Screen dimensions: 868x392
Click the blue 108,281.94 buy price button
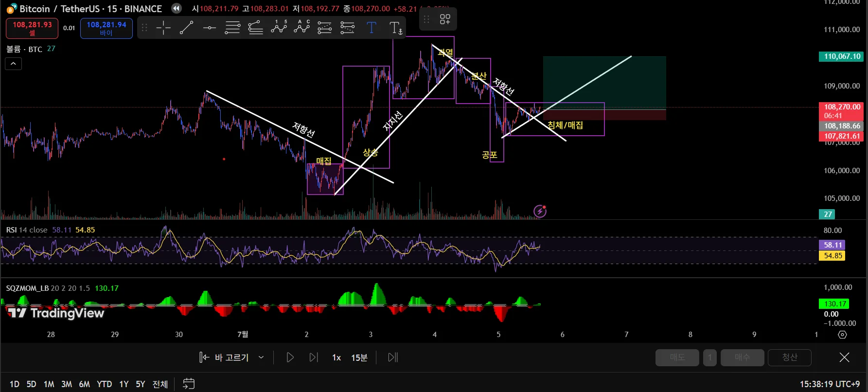(106, 28)
